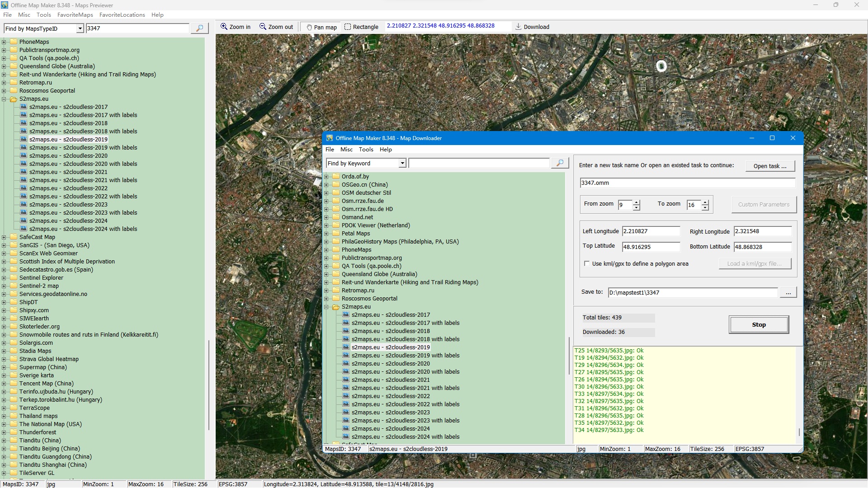Image resolution: width=868 pixels, height=488 pixels.
Task: Click the map icon for s2cloudless-2021 in left tree
Action: click(24, 172)
